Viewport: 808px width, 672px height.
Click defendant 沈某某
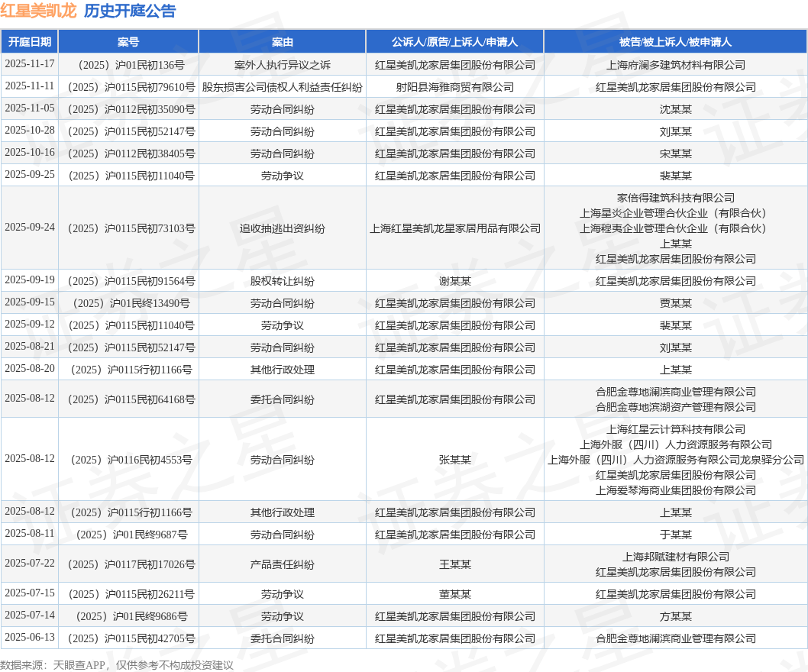[x=676, y=109]
